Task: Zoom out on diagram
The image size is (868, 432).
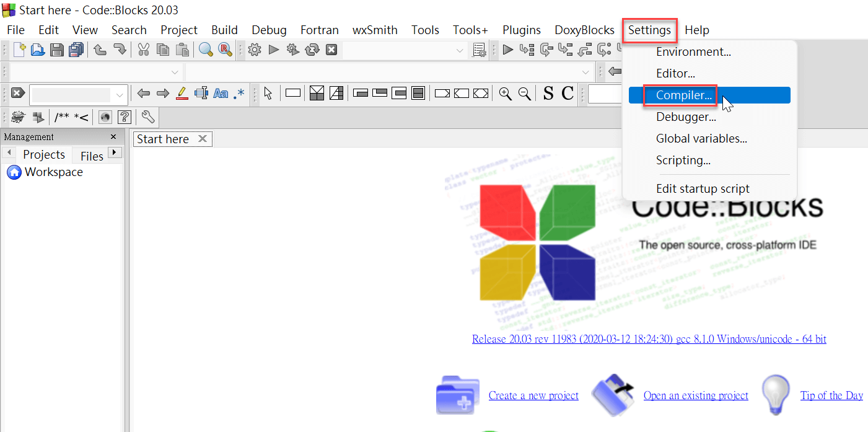Action: pos(525,94)
